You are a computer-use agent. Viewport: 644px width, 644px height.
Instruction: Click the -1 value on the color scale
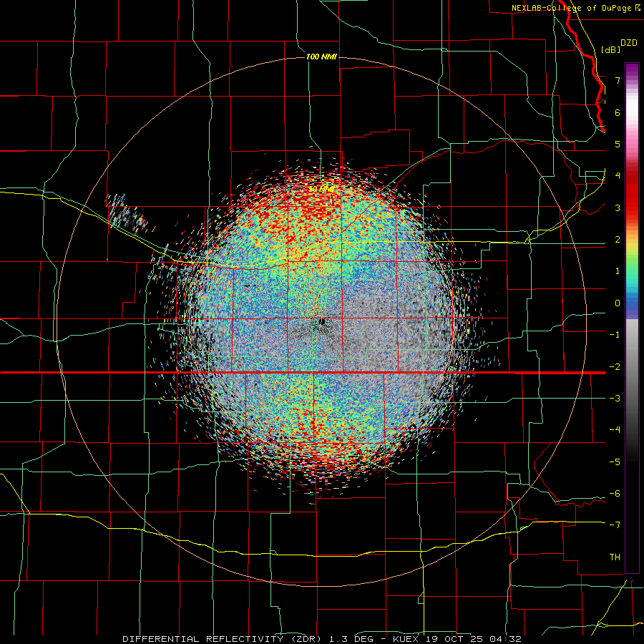click(615, 335)
